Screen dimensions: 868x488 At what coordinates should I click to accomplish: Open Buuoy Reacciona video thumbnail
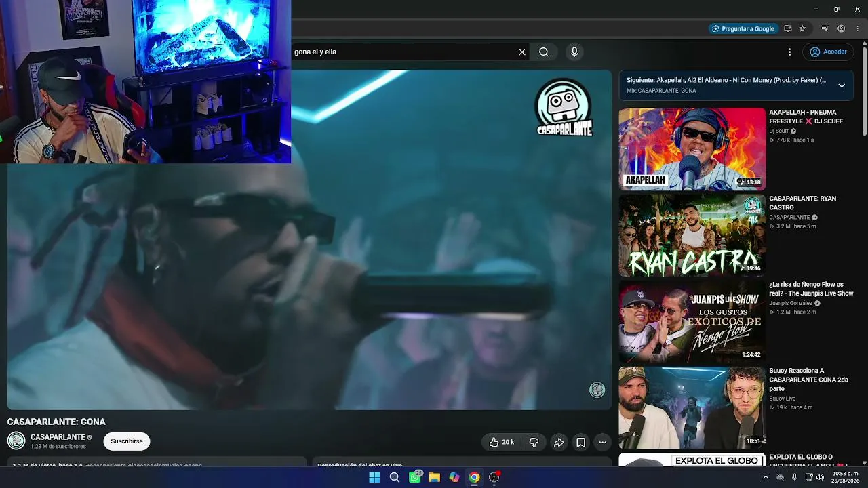(x=692, y=407)
